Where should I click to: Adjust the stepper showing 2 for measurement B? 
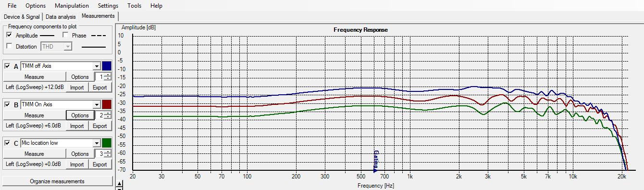pos(108,115)
